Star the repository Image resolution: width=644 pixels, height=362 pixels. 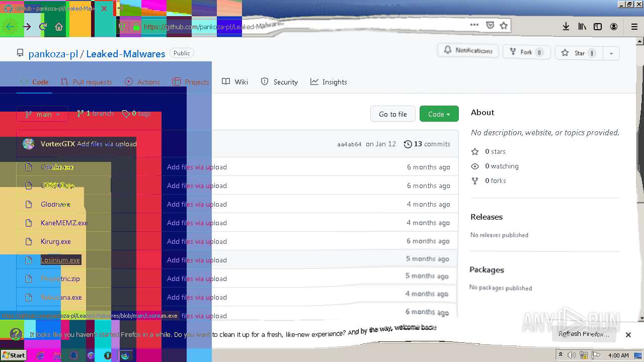tap(580, 53)
